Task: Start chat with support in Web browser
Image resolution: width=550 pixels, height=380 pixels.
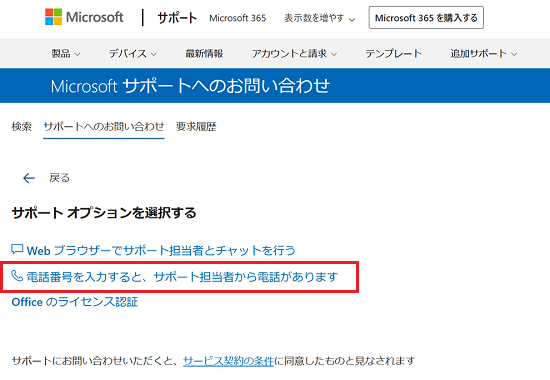Action: click(x=161, y=251)
